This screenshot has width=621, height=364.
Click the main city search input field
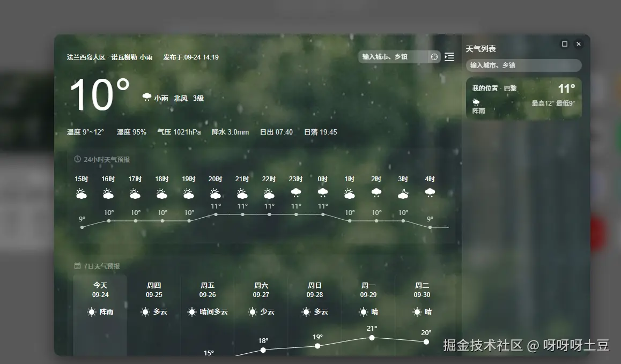(394, 57)
